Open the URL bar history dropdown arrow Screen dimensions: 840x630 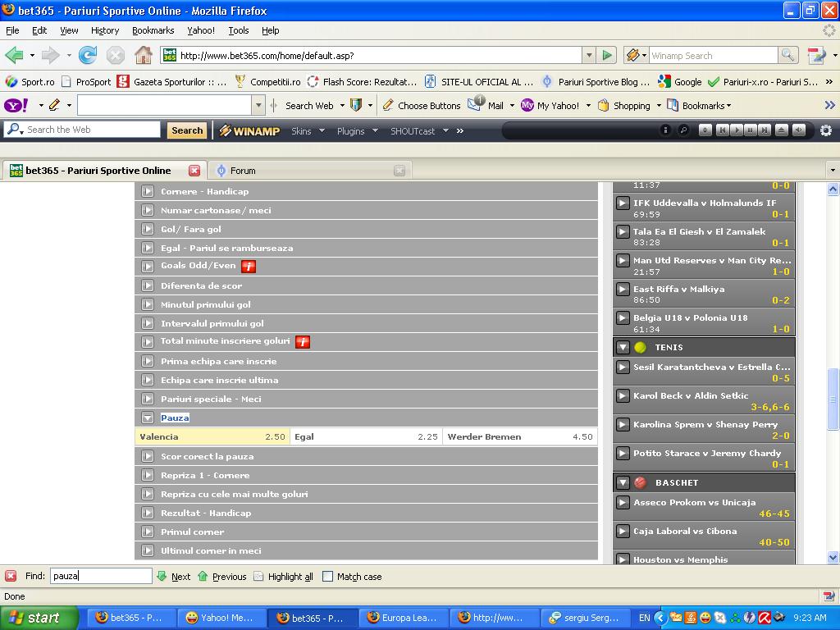589,55
